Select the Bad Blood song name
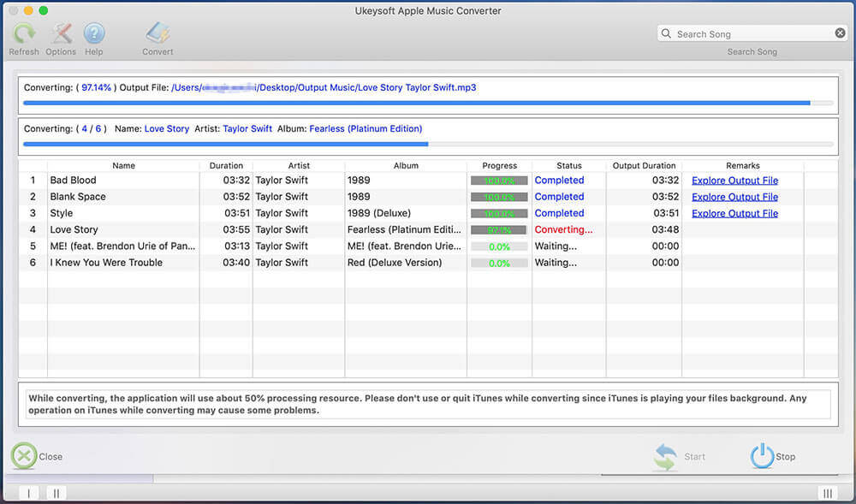Viewport: 856px width, 504px height. pyautogui.click(x=73, y=180)
